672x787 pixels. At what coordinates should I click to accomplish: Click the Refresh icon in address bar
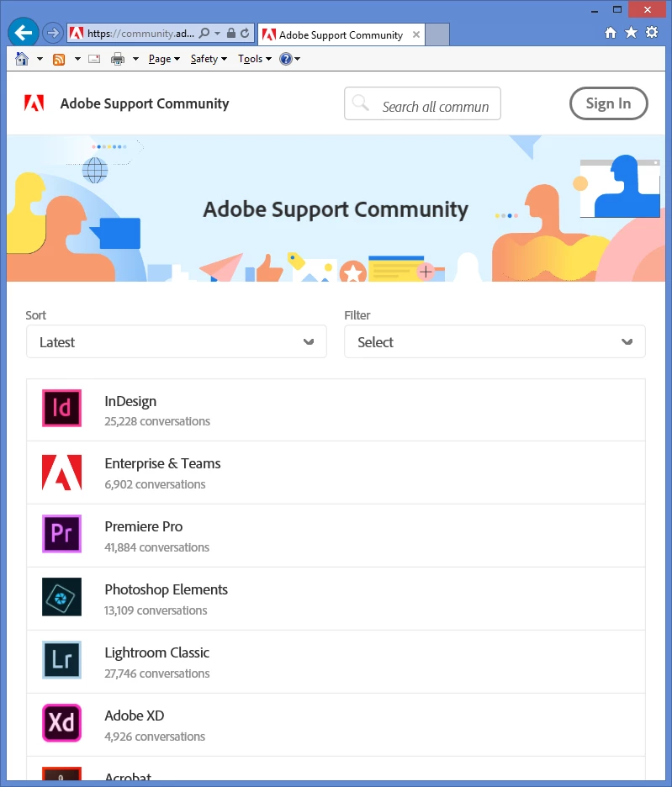click(245, 34)
